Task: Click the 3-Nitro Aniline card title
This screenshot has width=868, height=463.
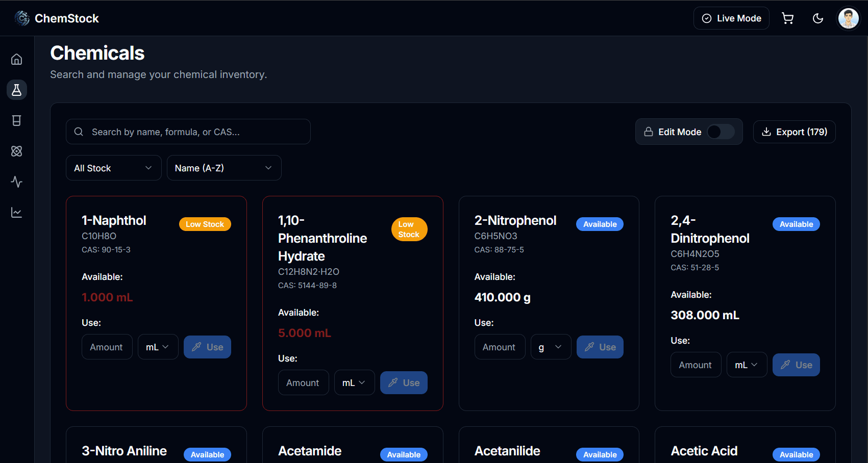Action: [x=124, y=451]
